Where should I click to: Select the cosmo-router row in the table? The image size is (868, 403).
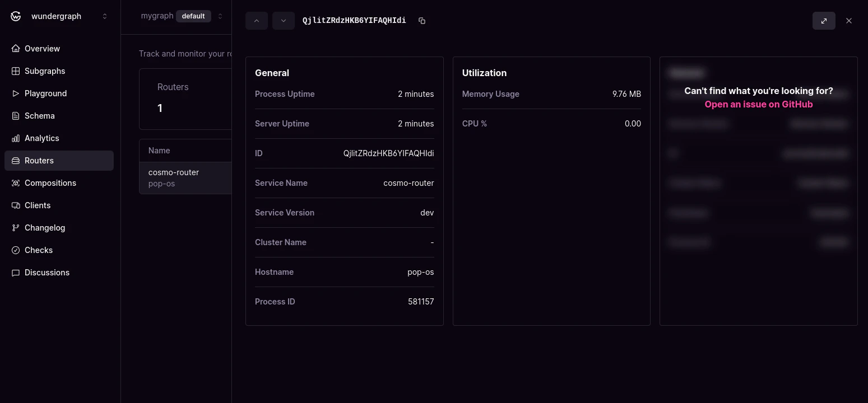[185, 177]
